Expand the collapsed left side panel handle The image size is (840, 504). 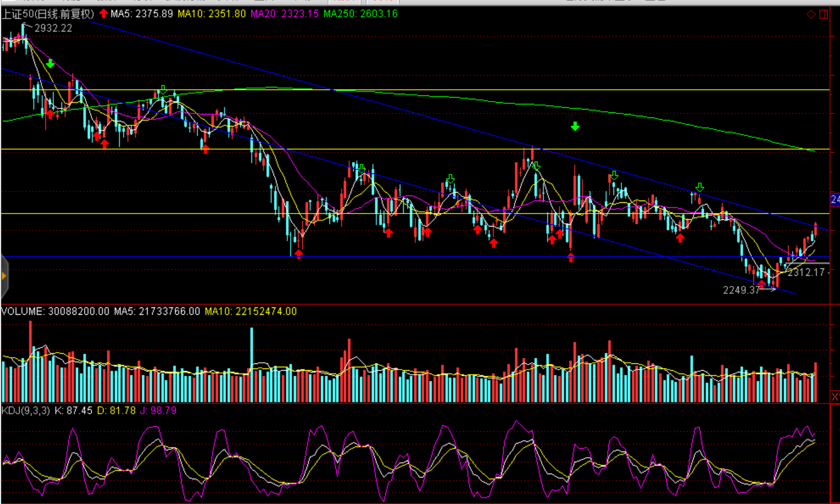[4, 276]
